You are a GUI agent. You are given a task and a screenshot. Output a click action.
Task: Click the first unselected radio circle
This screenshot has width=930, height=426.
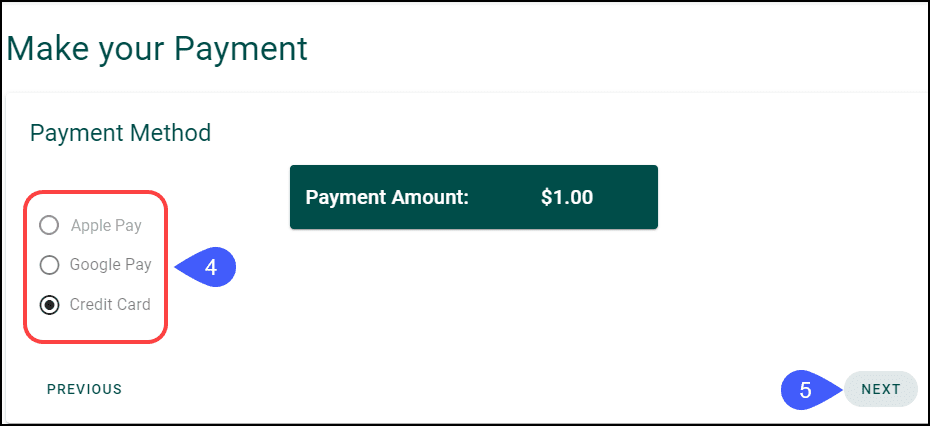[48, 225]
